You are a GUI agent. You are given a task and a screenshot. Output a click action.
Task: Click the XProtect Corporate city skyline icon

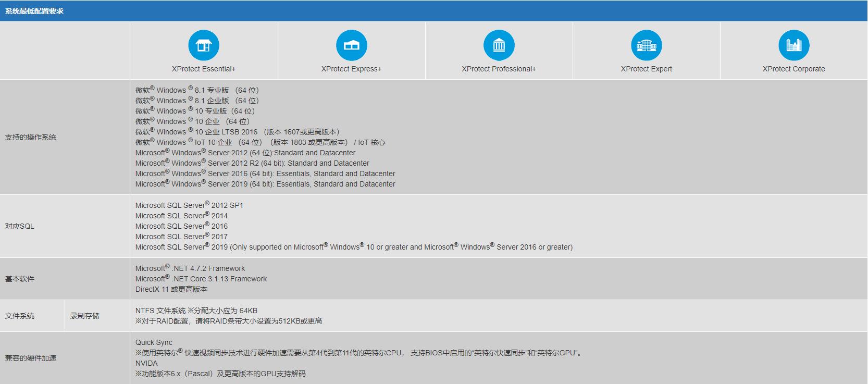793,45
